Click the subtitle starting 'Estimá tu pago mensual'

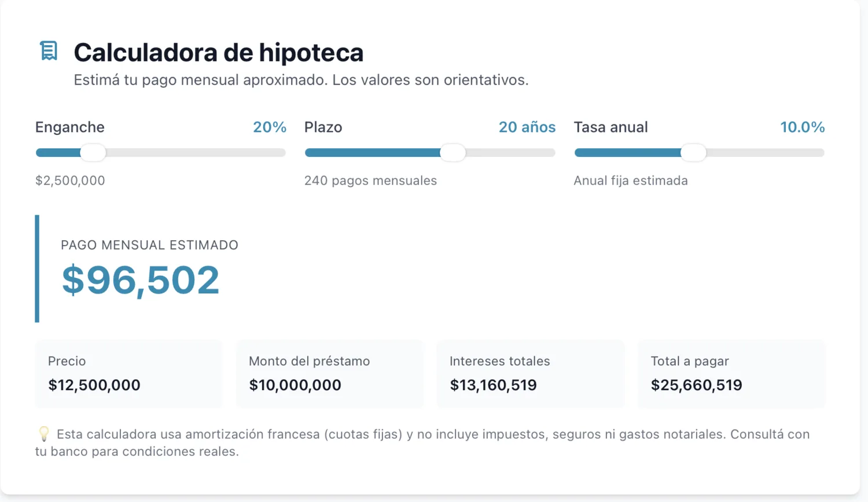301,80
